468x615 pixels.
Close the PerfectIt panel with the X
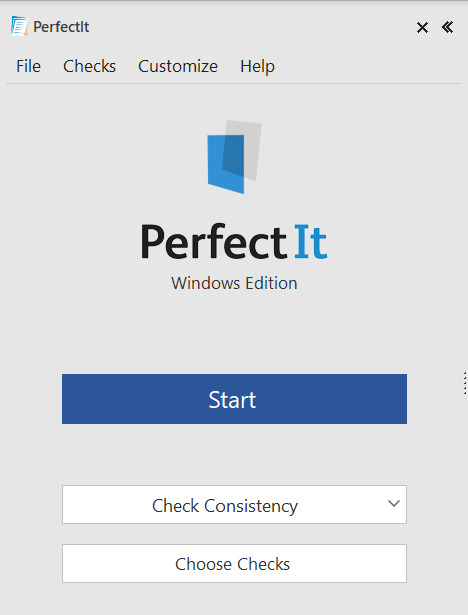click(422, 27)
